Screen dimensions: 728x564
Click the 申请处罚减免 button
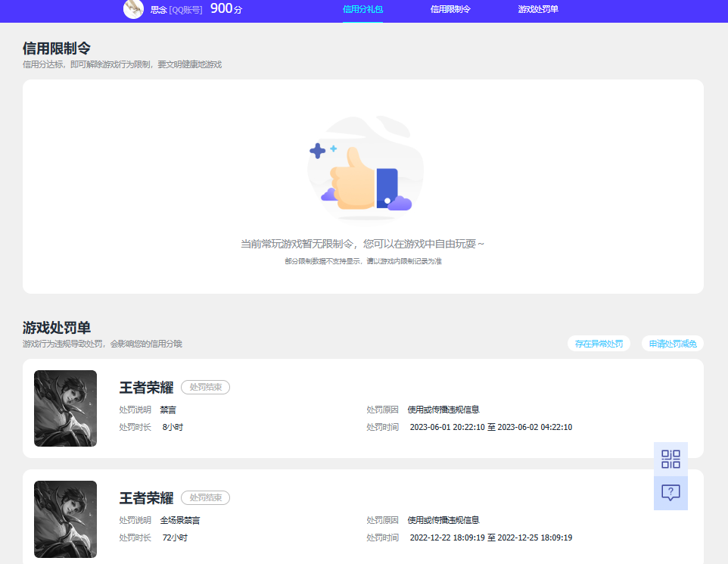(x=673, y=344)
